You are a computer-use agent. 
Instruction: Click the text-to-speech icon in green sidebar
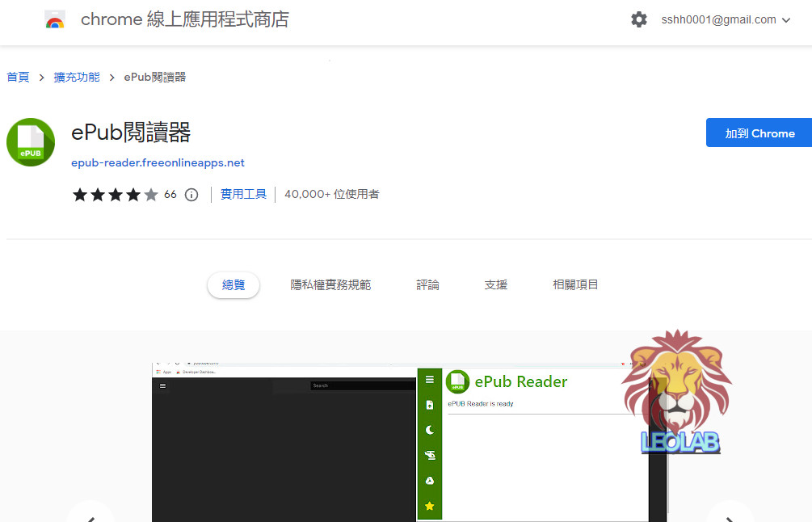429,456
